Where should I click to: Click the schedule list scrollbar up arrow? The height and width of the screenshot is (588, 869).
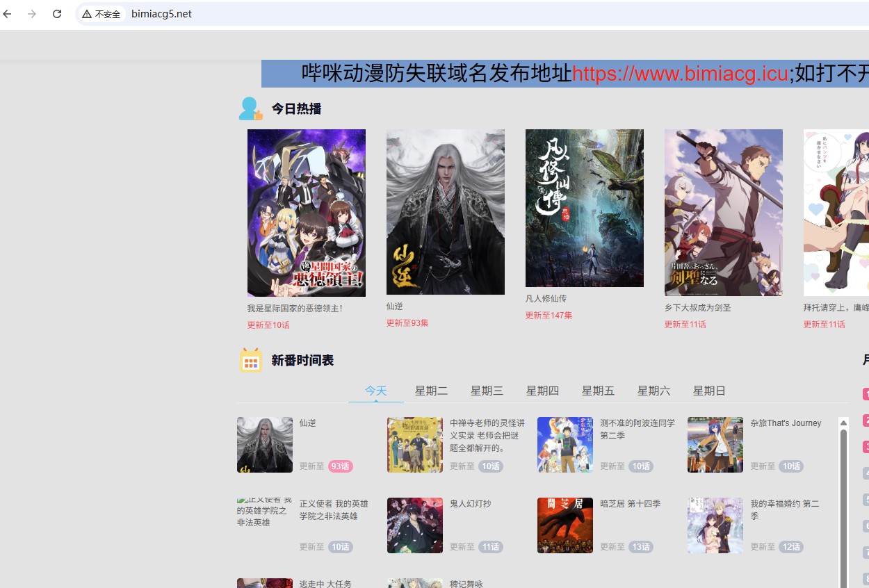point(844,423)
